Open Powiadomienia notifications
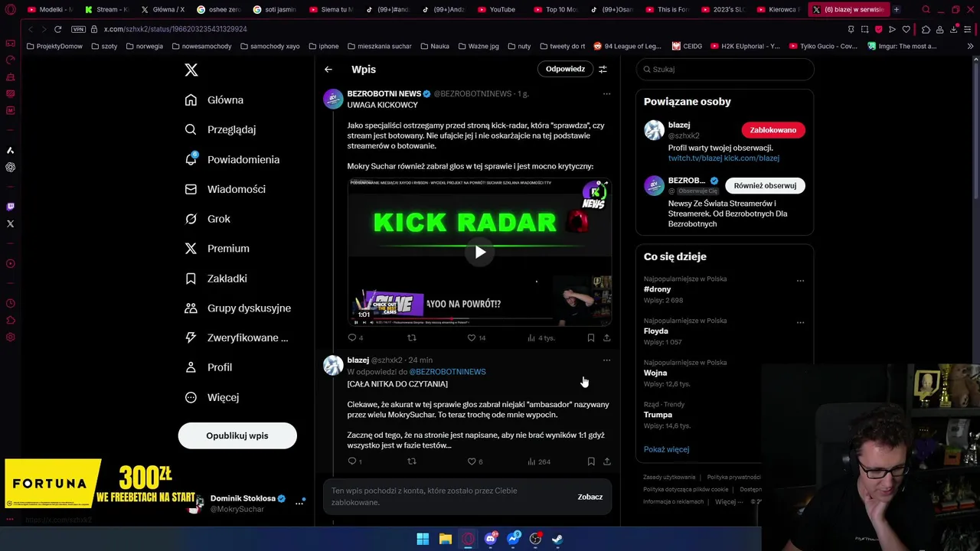980x551 pixels. [233, 159]
